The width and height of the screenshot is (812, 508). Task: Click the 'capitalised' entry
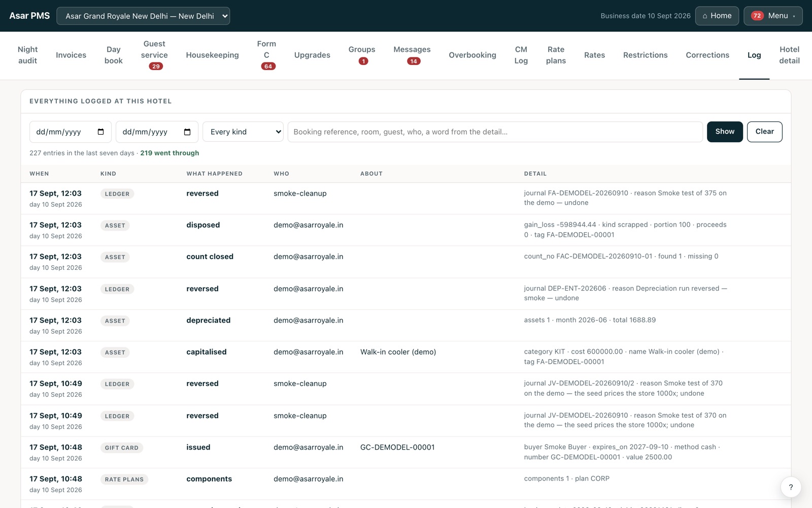206,352
